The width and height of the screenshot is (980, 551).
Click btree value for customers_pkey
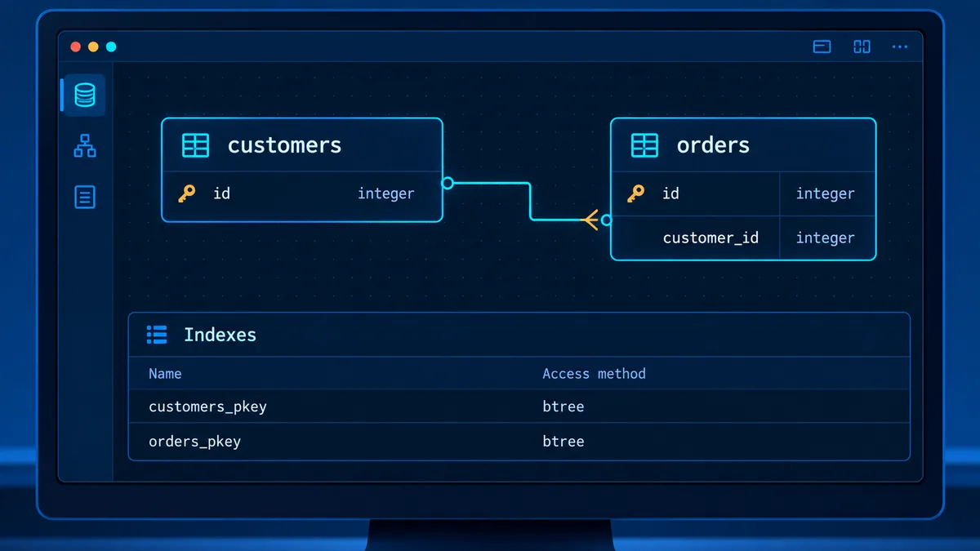[x=563, y=407]
